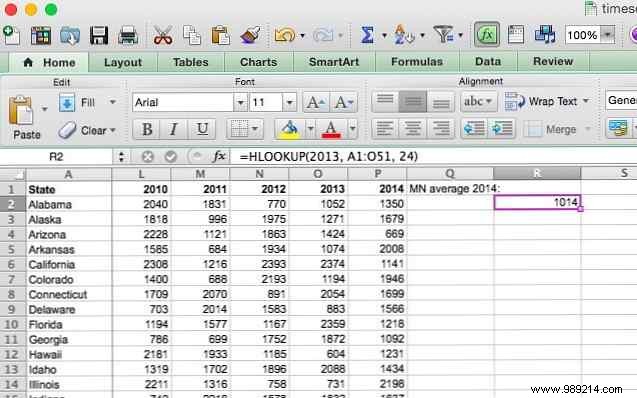The height and width of the screenshot is (398, 637).
Task: Confirm formula entry with checkmark button
Action: point(171,156)
